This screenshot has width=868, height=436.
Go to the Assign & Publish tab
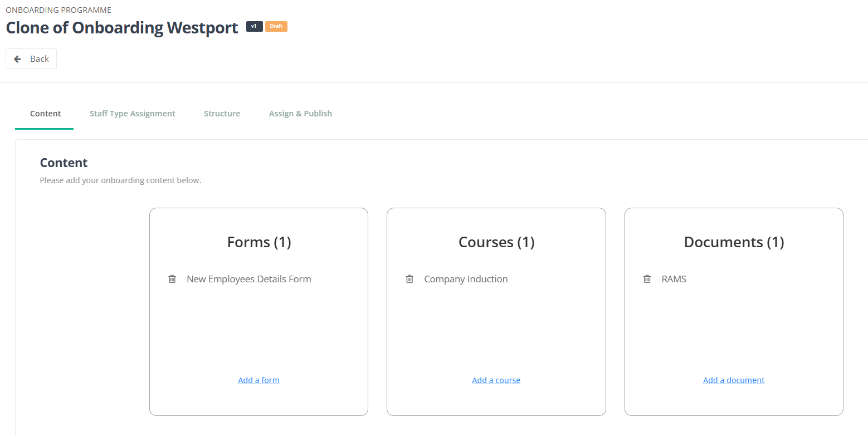(x=300, y=113)
